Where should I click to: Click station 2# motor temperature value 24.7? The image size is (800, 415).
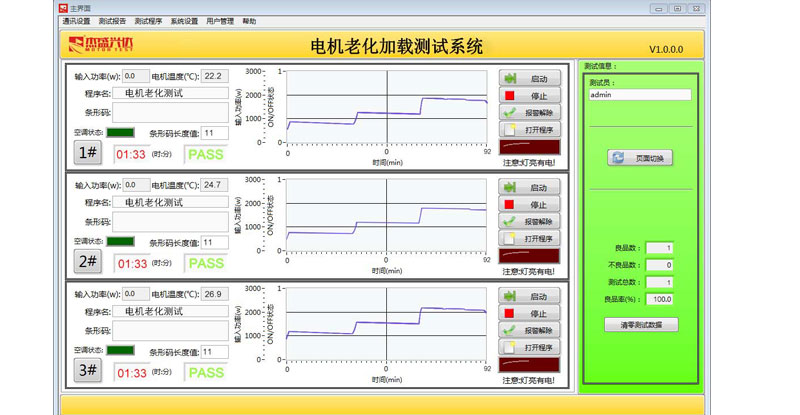click(215, 185)
